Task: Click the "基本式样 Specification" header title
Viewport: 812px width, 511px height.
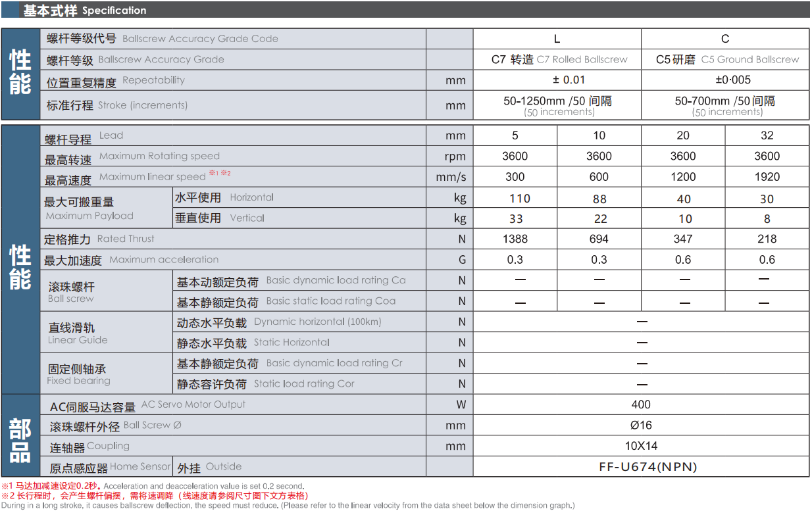Action: [84, 11]
